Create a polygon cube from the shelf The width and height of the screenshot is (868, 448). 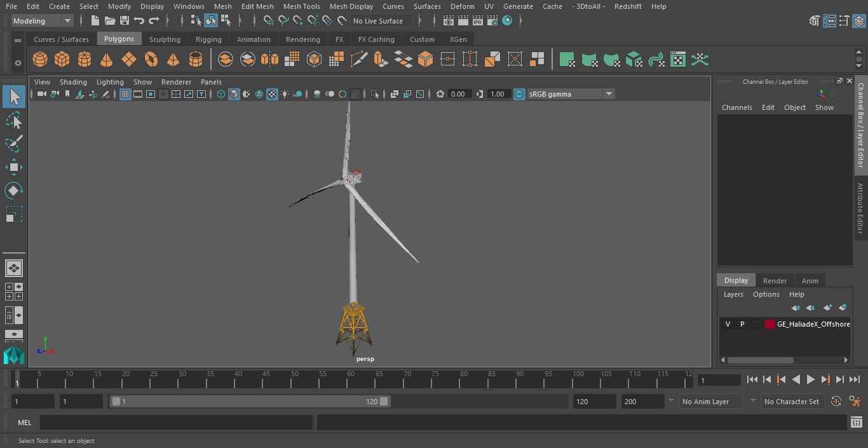coord(62,60)
